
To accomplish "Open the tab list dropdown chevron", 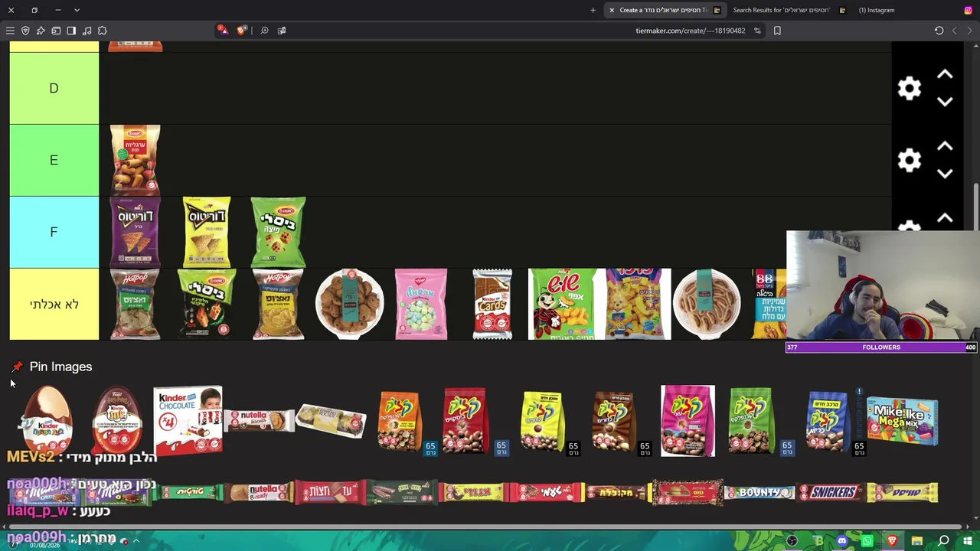I will click(x=77, y=10).
